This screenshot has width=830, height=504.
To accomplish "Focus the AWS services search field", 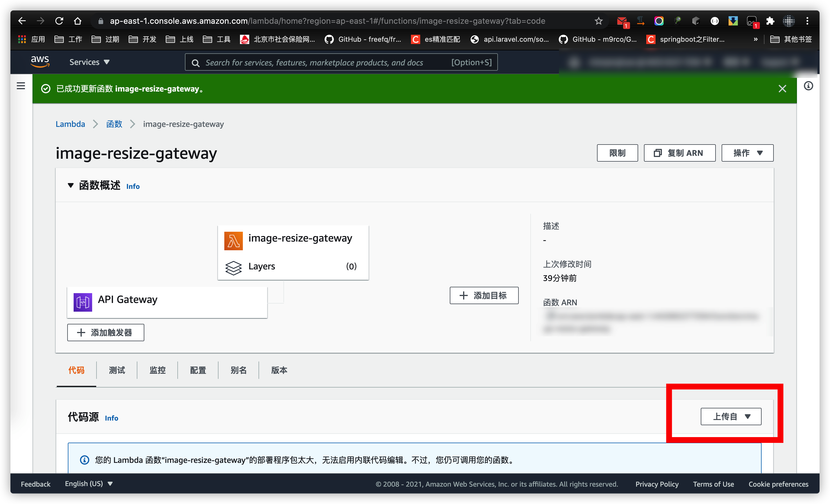I will coord(341,62).
